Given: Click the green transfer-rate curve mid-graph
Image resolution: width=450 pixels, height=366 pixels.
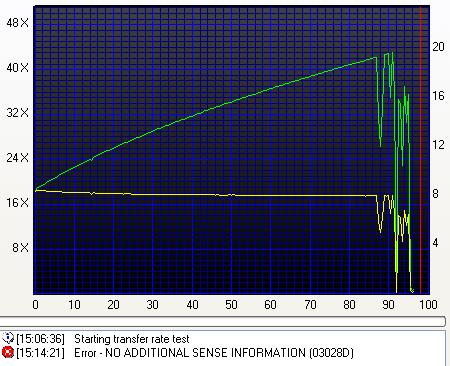Looking at the screenshot, I should tap(200, 113).
